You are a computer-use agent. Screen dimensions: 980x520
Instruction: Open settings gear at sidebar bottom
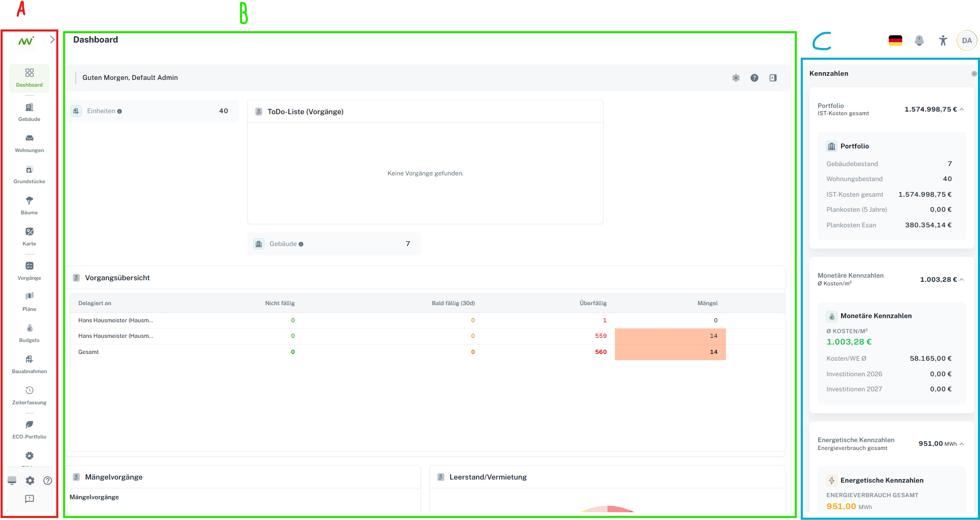(30, 481)
